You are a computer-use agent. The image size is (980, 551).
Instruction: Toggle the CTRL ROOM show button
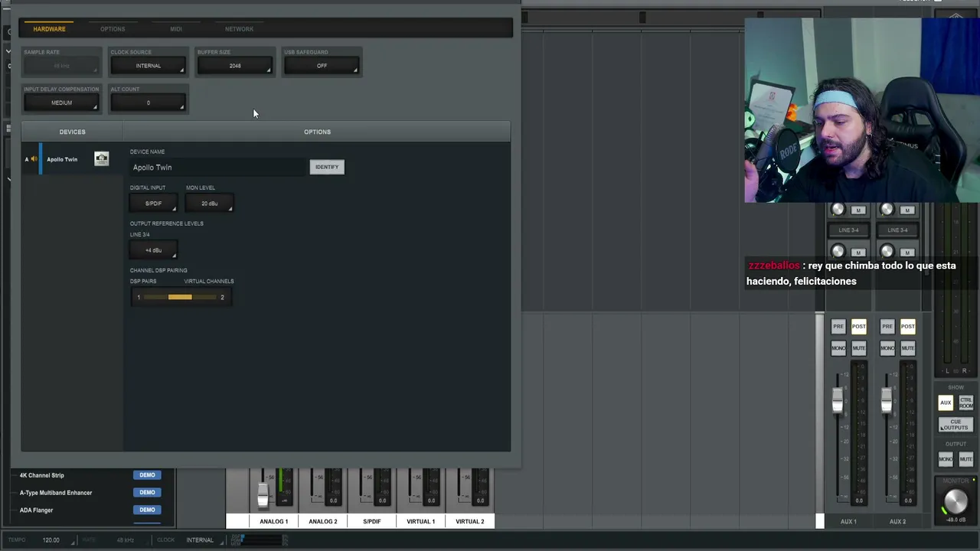click(x=965, y=403)
